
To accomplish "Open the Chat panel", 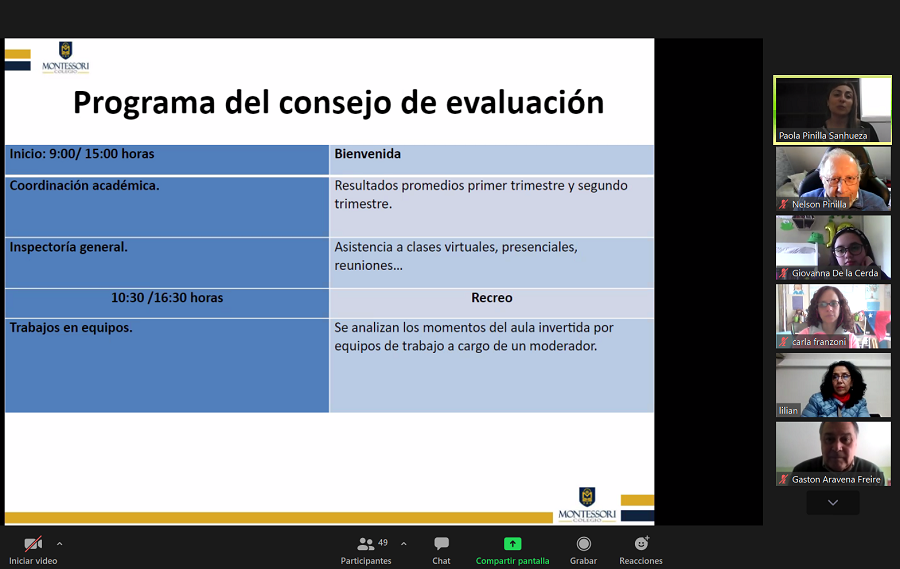I will [441, 551].
